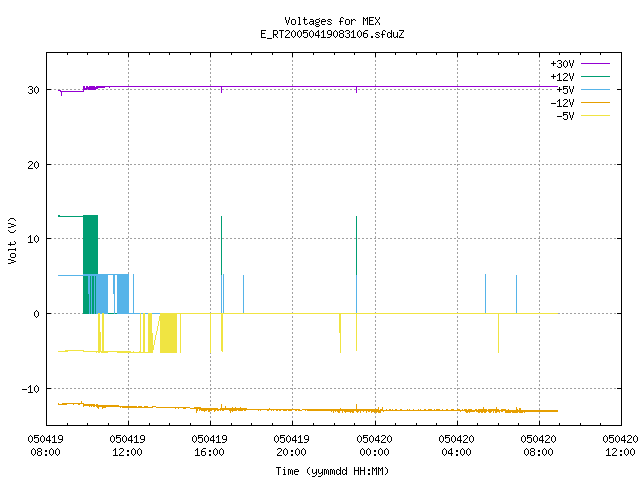Click the solid yellow -5V block near 14:00
The image size is (640, 480).
pyautogui.click(x=168, y=333)
